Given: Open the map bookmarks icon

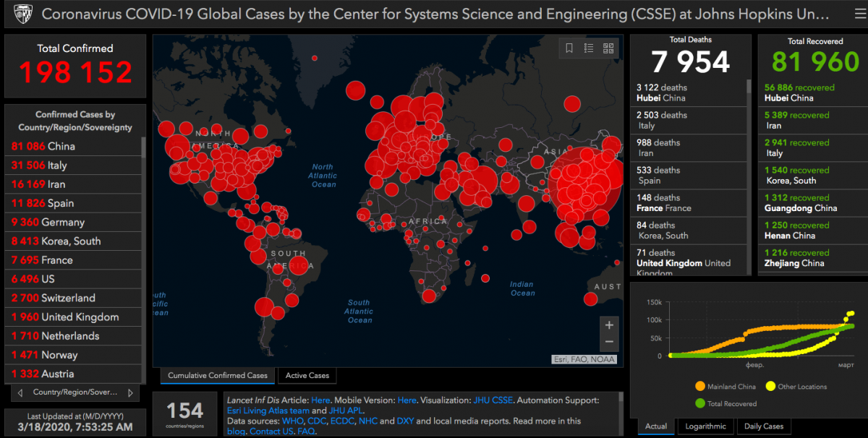Looking at the screenshot, I should pyautogui.click(x=569, y=48).
